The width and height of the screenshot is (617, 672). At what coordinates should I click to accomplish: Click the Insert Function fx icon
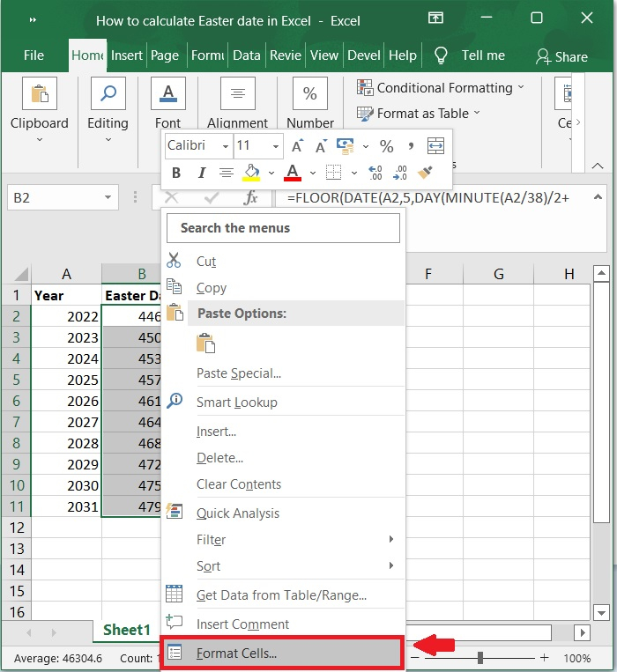click(x=250, y=197)
